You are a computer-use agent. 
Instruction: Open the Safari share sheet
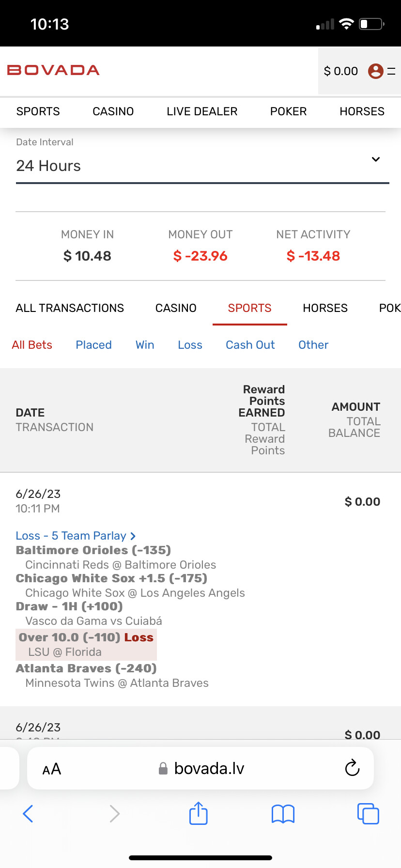[198, 813]
